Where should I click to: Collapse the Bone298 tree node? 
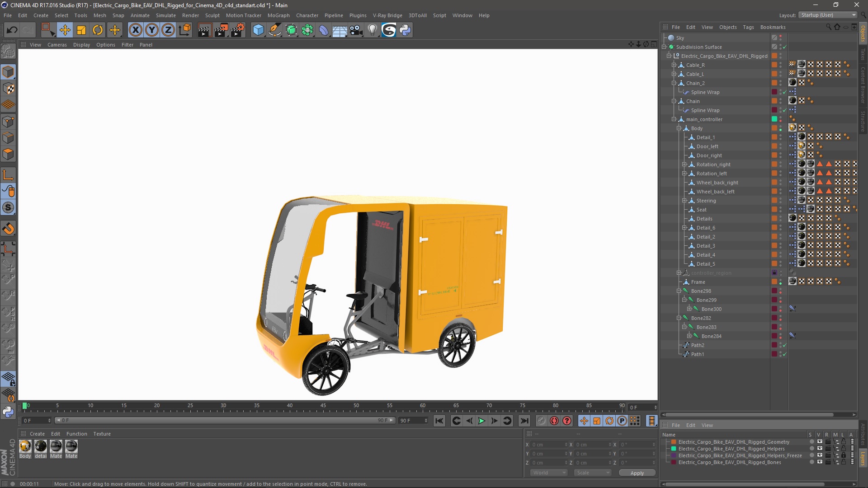click(x=679, y=291)
